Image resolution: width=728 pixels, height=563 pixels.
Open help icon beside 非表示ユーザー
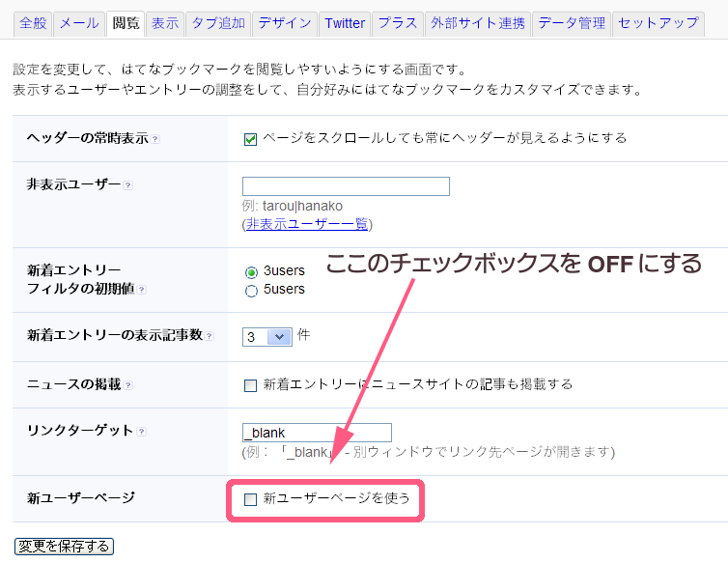coord(128,185)
